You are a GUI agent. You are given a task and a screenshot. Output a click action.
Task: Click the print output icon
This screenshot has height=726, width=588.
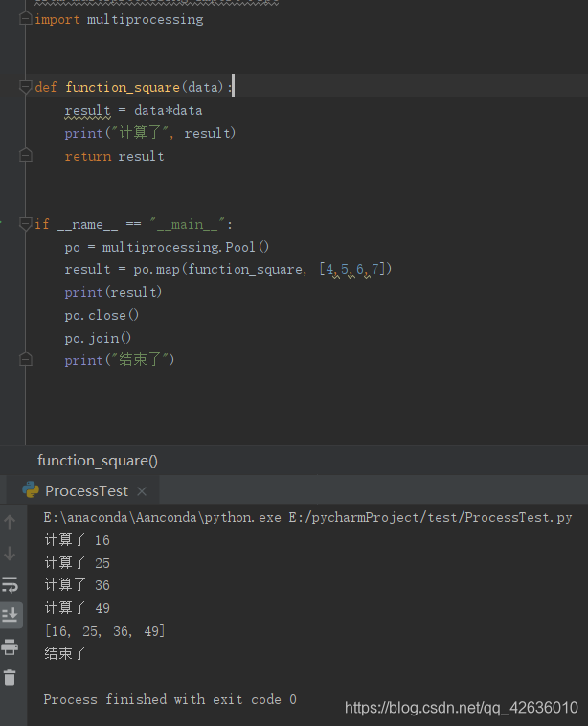pos(10,647)
